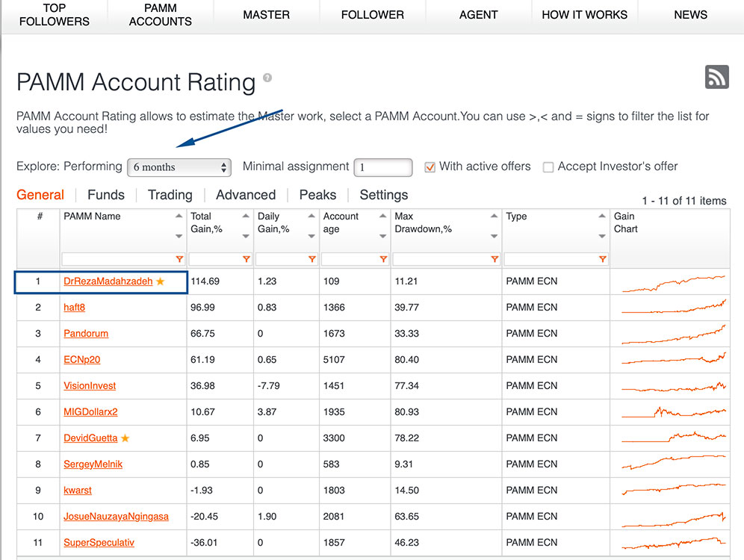Click the Minimal assignment input field
Image resolution: width=744 pixels, height=560 pixels.
click(x=383, y=167)
